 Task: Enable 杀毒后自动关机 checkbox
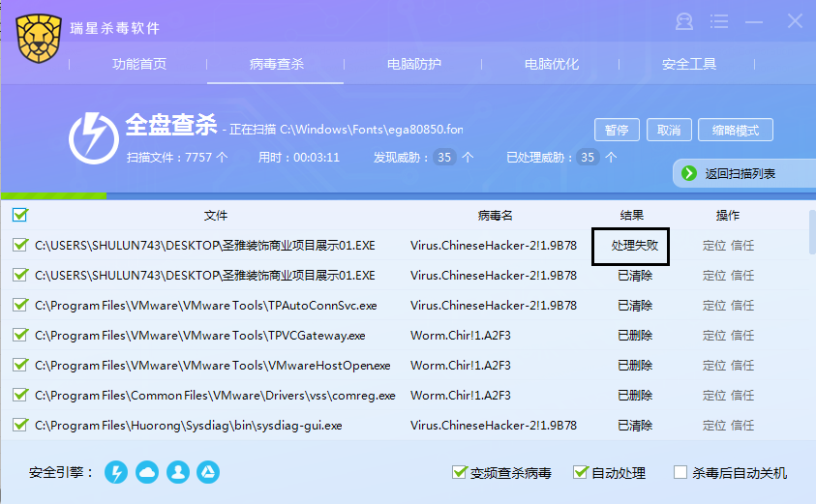click(680, 472)
